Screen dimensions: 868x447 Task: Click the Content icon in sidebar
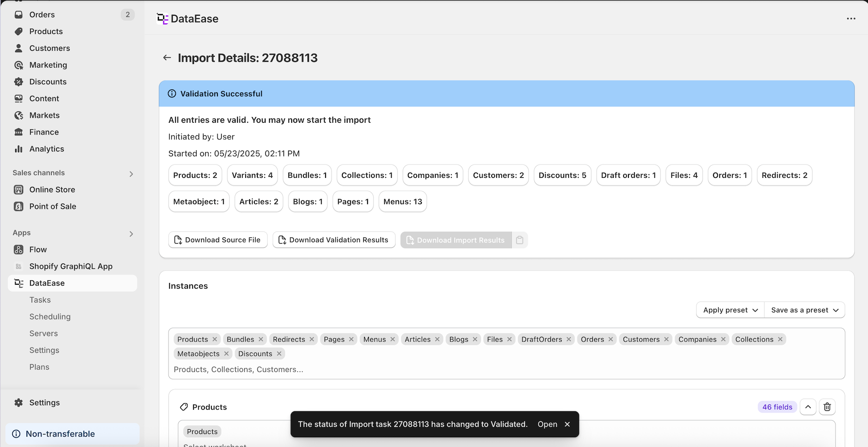(19, 99)
